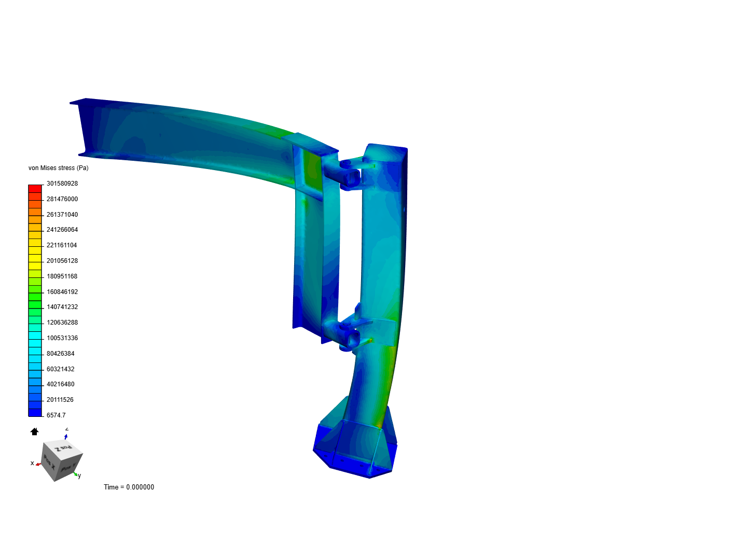Click the maximum value 301580928
The image size is (747, 560).
[62, 184]
